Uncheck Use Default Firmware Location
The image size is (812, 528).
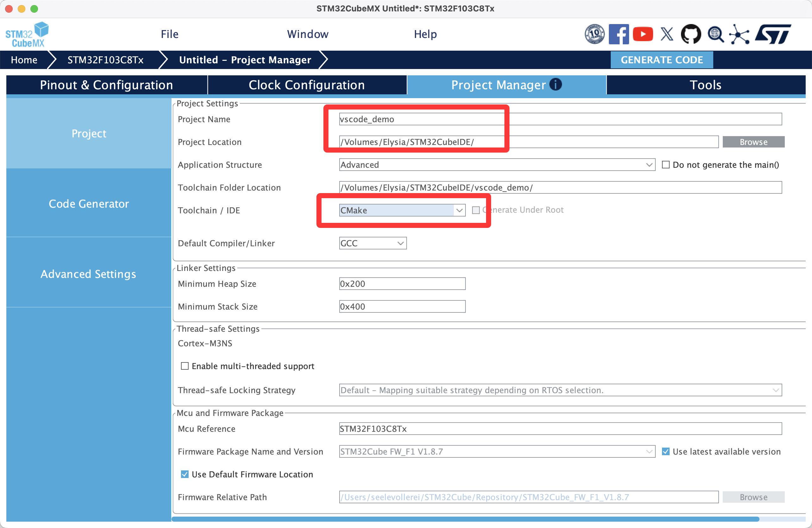(184, 475)
